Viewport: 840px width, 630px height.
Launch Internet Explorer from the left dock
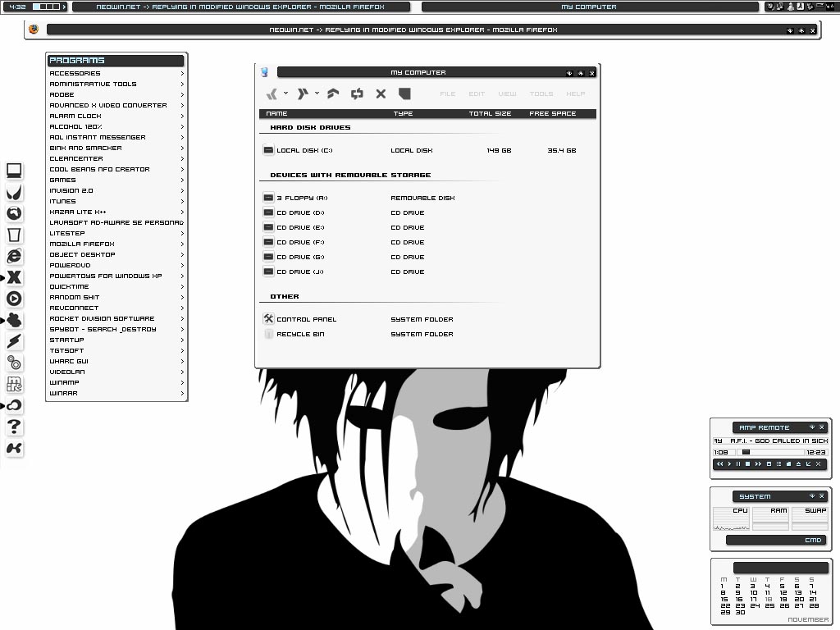point(15,256)
